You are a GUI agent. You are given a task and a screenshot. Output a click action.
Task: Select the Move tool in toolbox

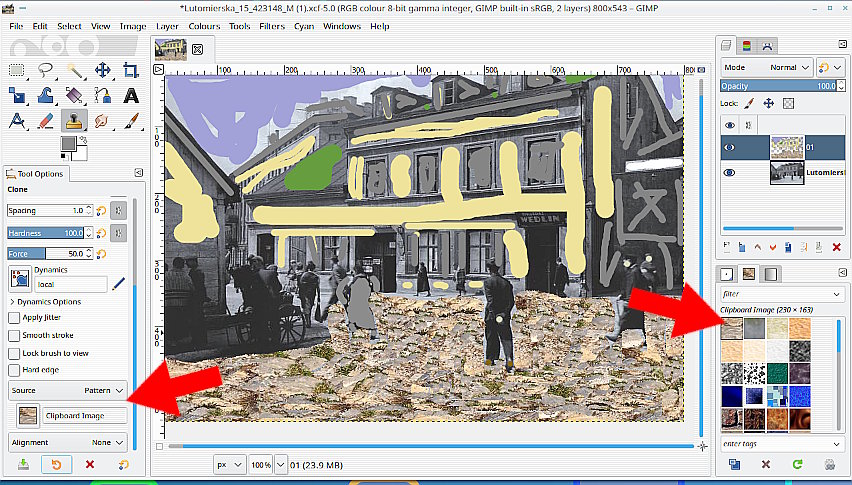click(103, 70)
